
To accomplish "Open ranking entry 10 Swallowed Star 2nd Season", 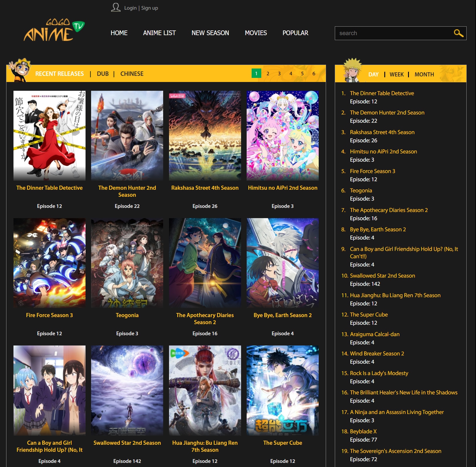I will point(383,276).
